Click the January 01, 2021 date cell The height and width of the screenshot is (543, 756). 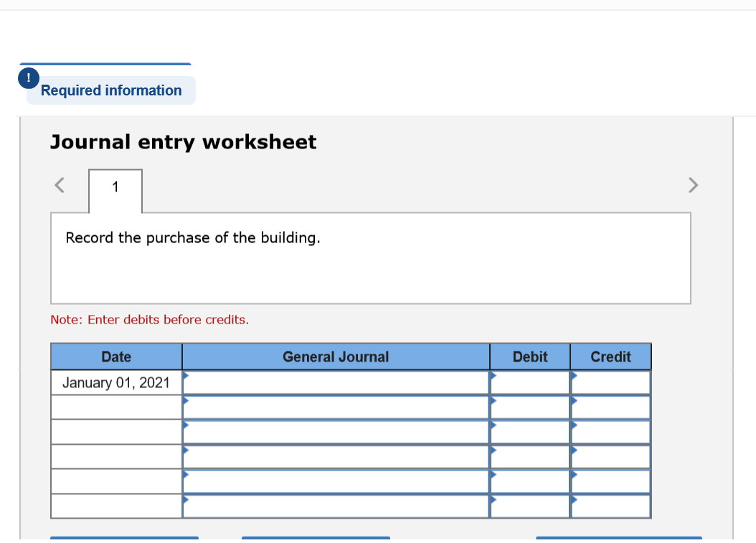[x=116, y=382]
